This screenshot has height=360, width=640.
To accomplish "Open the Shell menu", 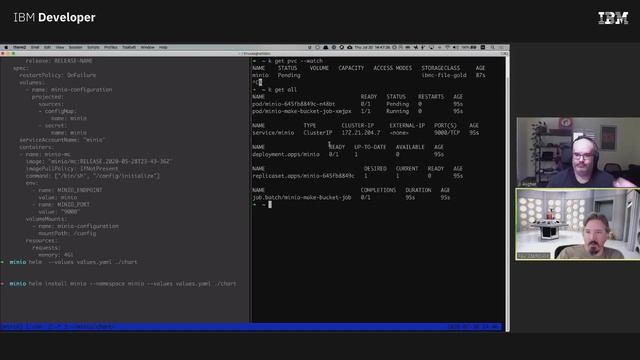I will 35,47.
